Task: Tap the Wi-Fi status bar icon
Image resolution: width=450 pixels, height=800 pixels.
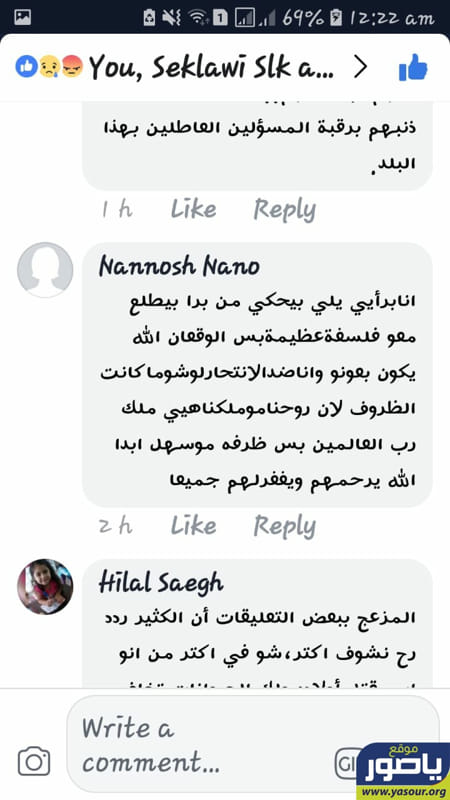Action: click(197, 18)
